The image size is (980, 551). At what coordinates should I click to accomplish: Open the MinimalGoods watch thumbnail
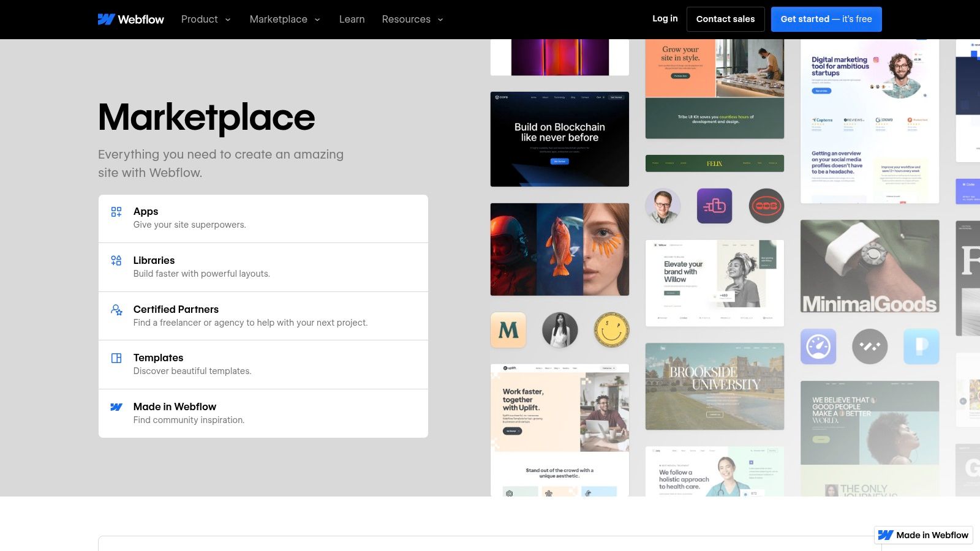(x=870, y=266)
